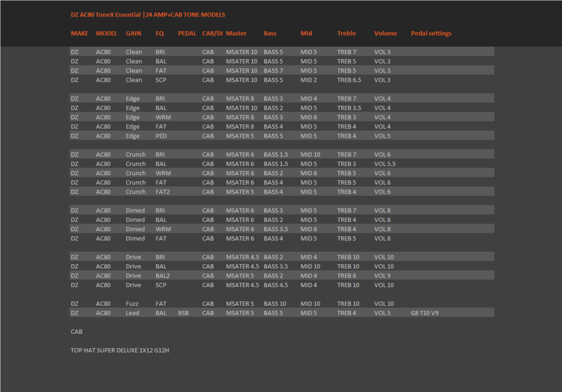
Task: Click VOL 5.5 in the Crunch BAL row
Action: (x=385, y=164)
